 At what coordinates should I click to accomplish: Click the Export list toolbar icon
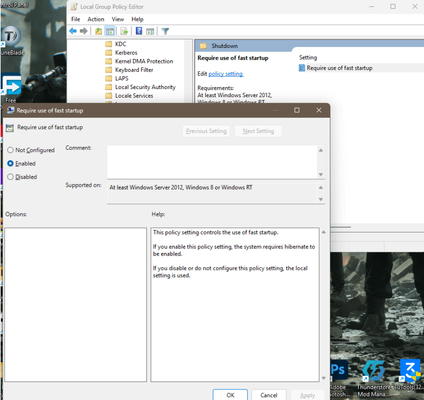point(124,31)
